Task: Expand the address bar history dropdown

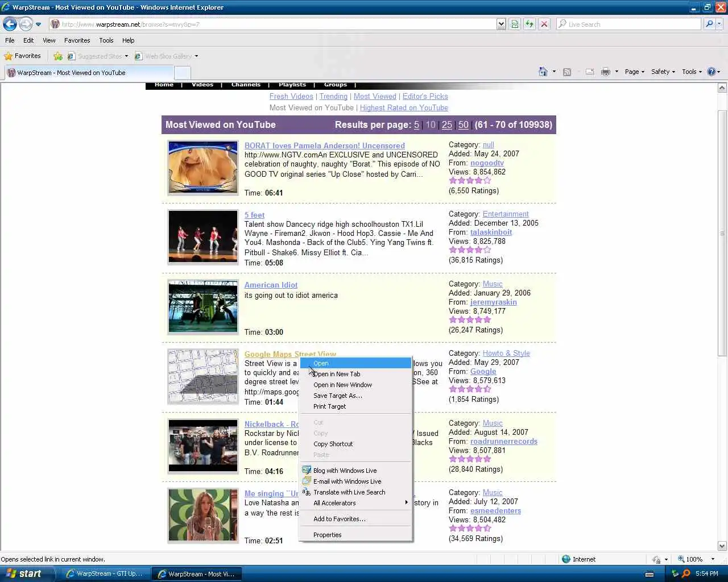Action: (x=501, y=24)
